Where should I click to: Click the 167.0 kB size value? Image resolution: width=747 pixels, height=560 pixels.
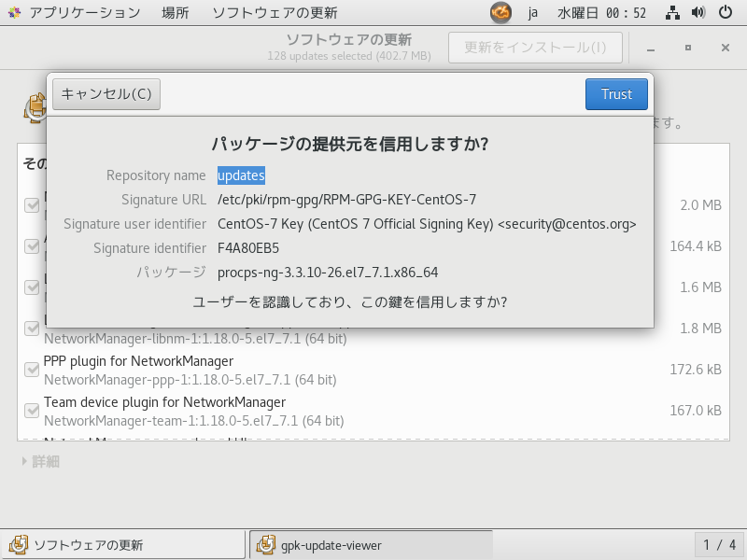696,411
